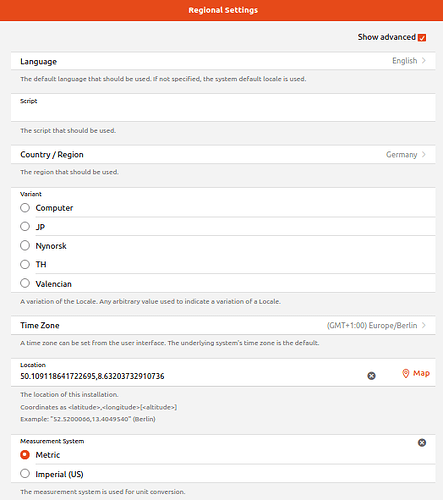
Task: Pick the TH variant radio button
Action: [x=25, y=264]
